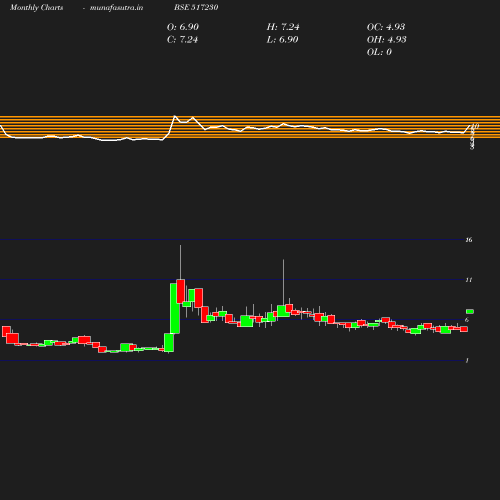
Task: Select the close value C: 7.24
Action: click(x=182, y=40)
